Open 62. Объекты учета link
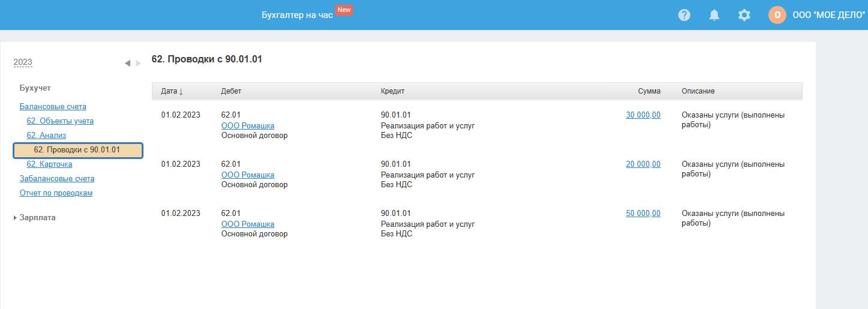This screenshot has width=868, height=309. (60, 121)
